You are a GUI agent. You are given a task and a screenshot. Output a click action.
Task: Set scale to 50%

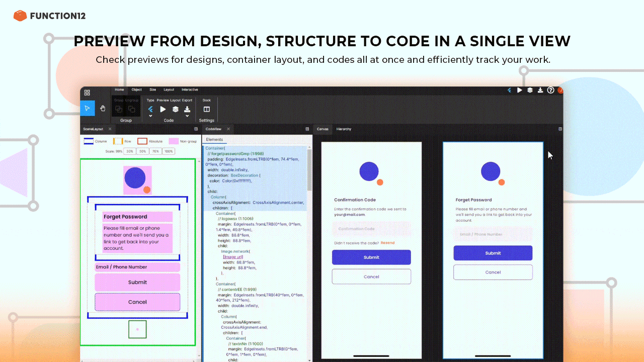142,151
